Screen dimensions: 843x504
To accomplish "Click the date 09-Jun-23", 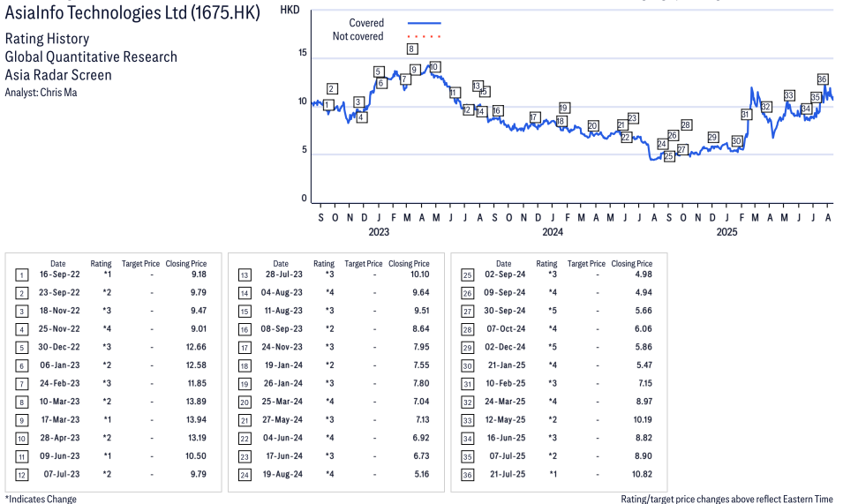I will coord(60,455).
